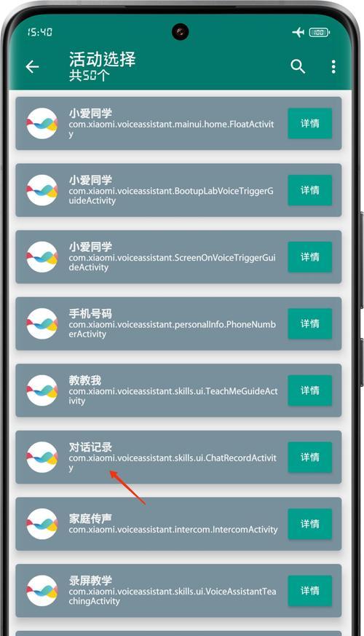Open 详情 for ScreenOnVoiceTriggerGuideActivity
Screen dimensions: 364x636
310,256
